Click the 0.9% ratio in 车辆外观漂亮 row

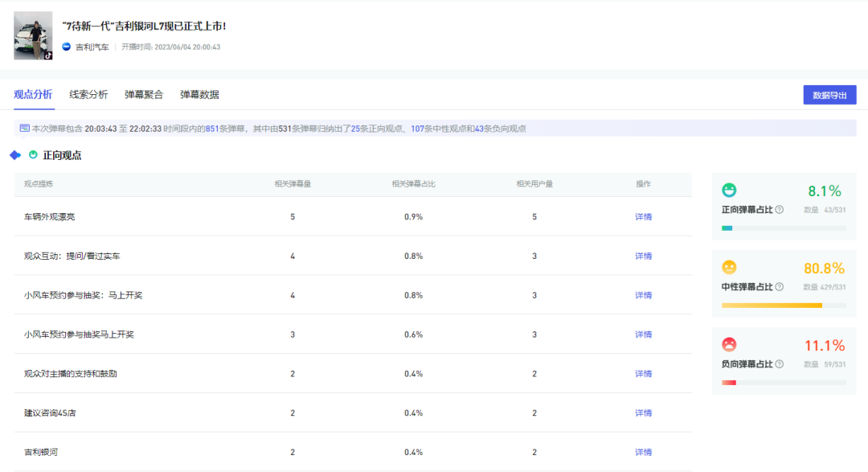point(414,216)
